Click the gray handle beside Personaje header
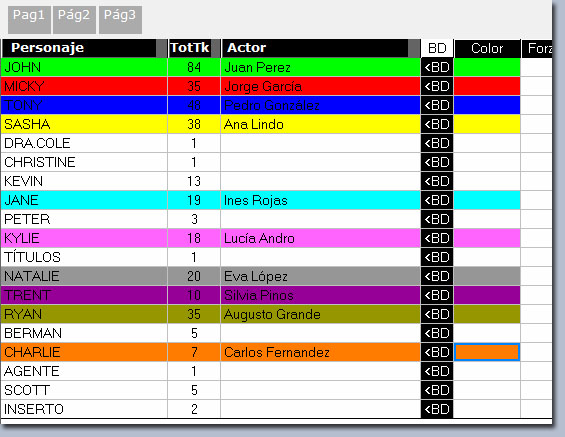Image resolution: width=565 pixels, height=437 pixels. coord(161,48)
